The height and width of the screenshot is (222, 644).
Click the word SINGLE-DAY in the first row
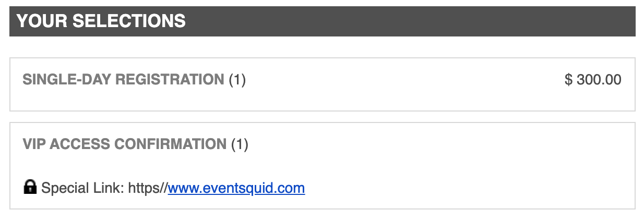[67, 80]
